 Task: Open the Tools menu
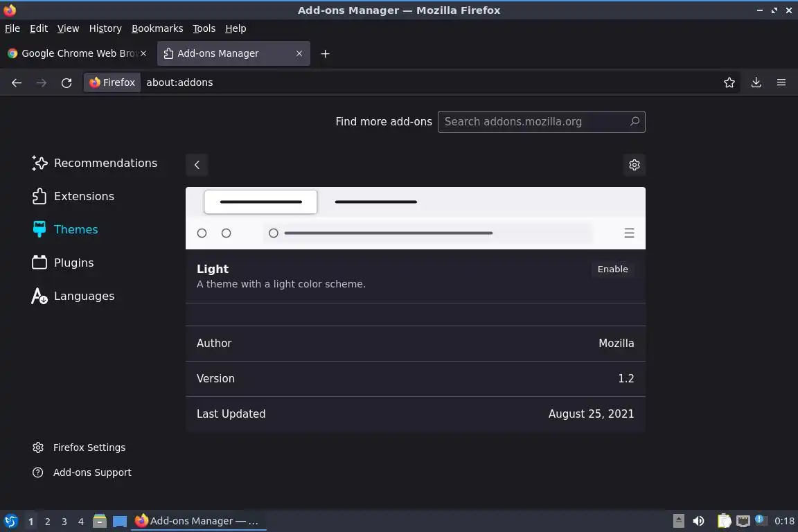pos(204,28)
